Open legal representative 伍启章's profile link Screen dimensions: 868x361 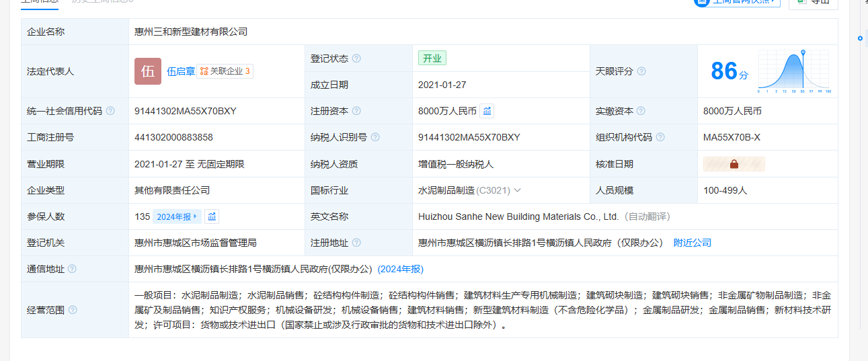[181, 71]
